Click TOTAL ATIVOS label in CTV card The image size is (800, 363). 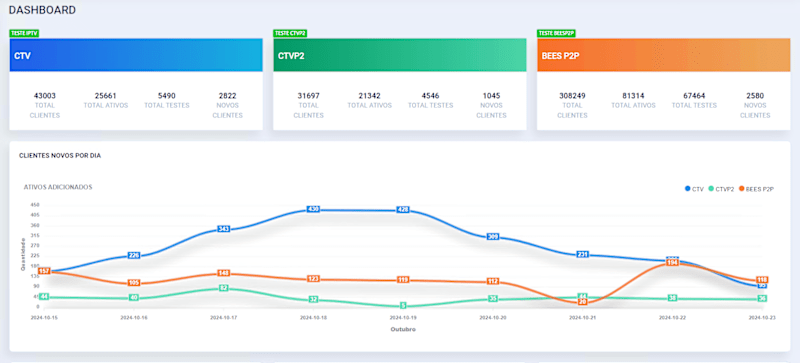(x=106, y=105)
